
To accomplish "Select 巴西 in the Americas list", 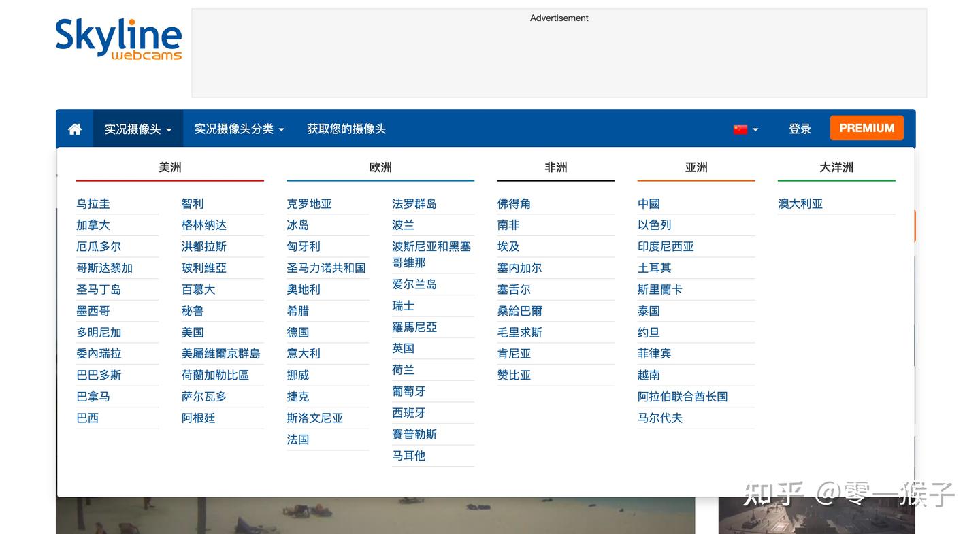I will point(87,418).
